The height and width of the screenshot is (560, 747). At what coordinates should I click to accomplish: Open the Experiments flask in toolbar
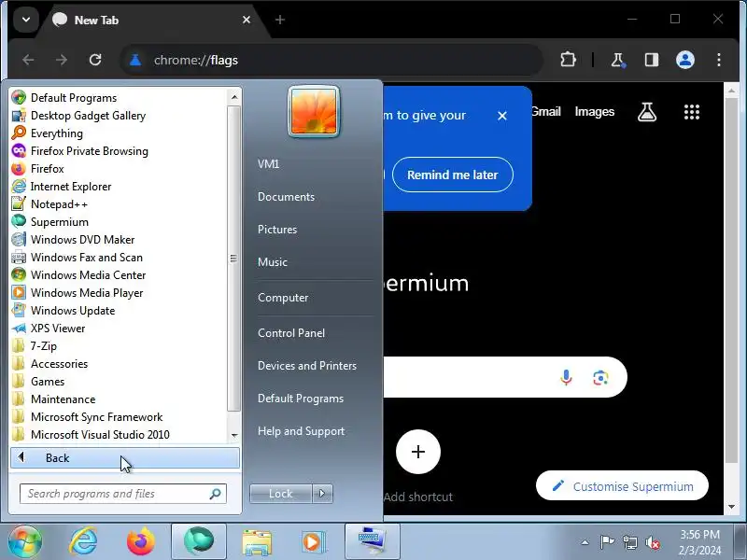(x=618, y=60)
